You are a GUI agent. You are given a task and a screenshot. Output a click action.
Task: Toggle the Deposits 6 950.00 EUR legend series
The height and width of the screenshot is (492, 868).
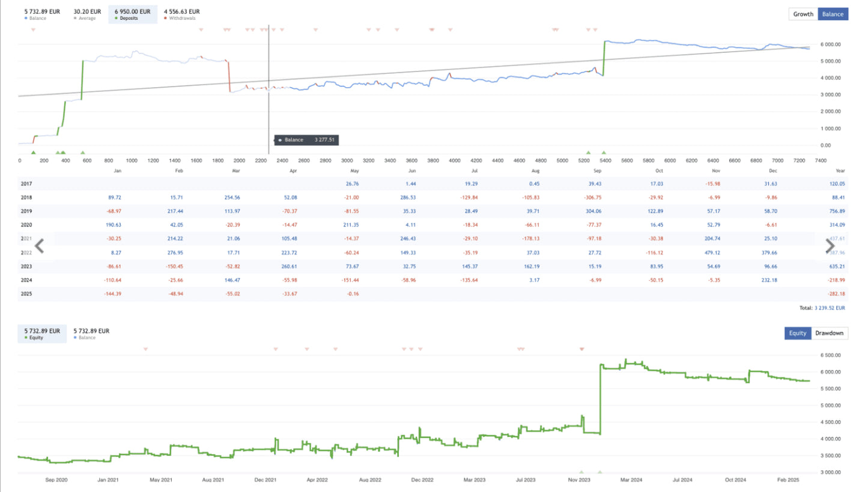133,14
